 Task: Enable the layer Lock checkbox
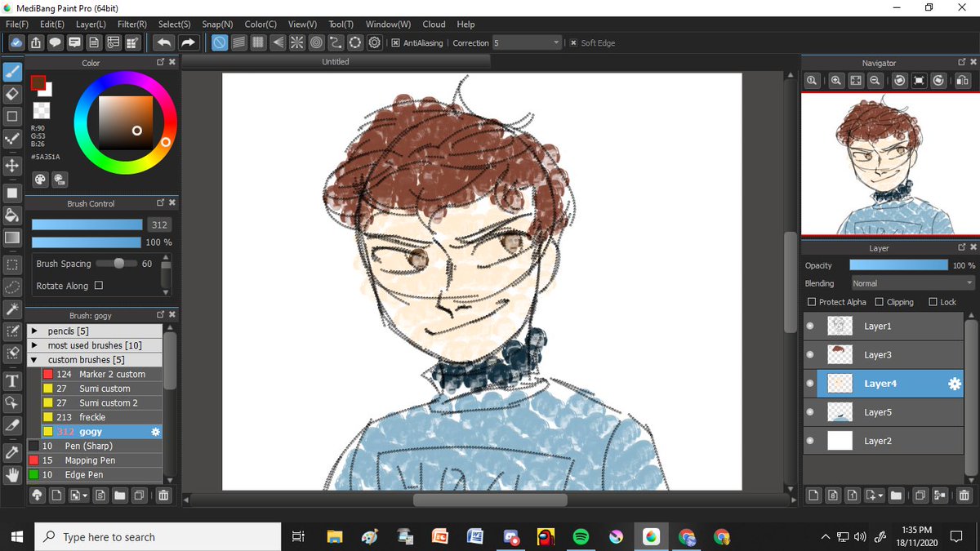pos(933,302)
